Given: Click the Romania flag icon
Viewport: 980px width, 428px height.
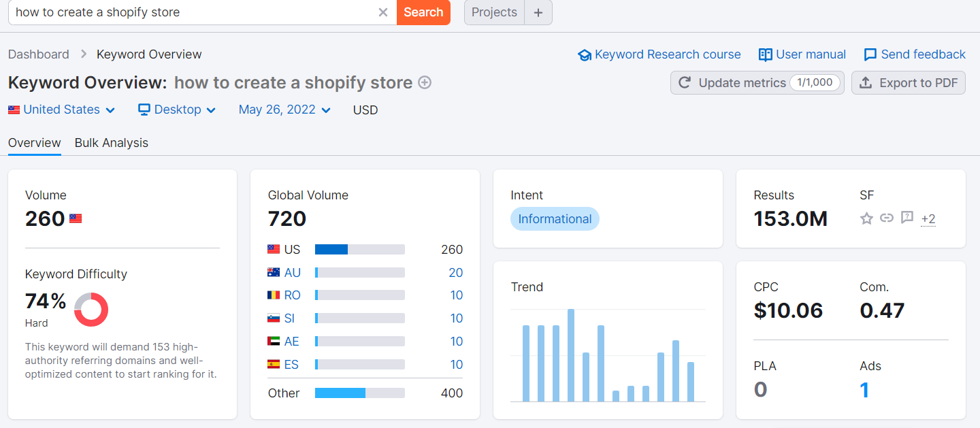Looking at the screenshot, I should pos(274,295).
